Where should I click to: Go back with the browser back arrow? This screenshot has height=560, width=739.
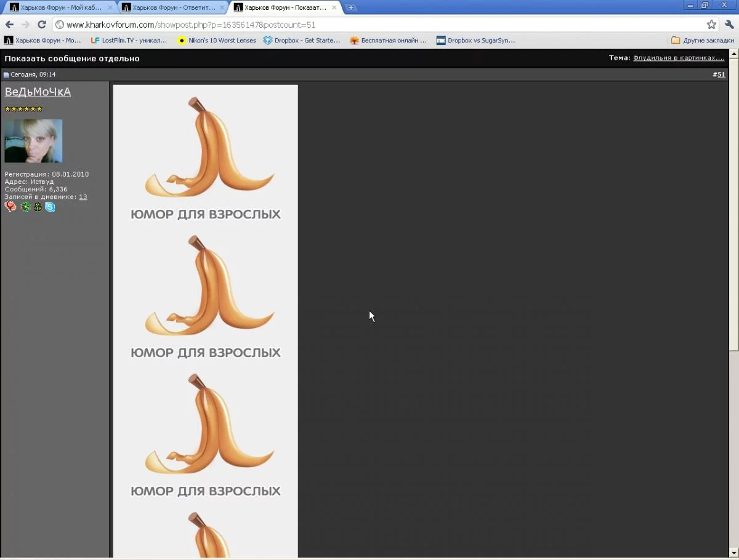click(x=9, y=25)
